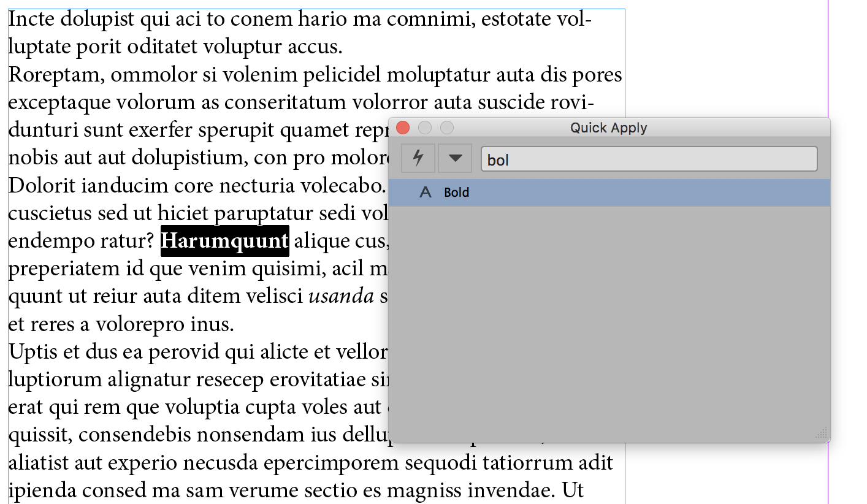Click the highlighted word 'Harumquunt'
The image size is (867, 504).
(x=224, y=241)
